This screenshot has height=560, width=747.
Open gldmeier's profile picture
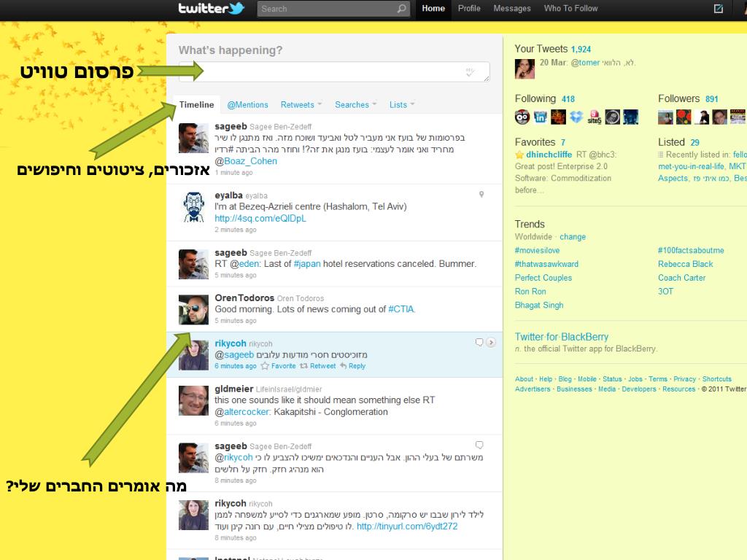click(193, 400)
